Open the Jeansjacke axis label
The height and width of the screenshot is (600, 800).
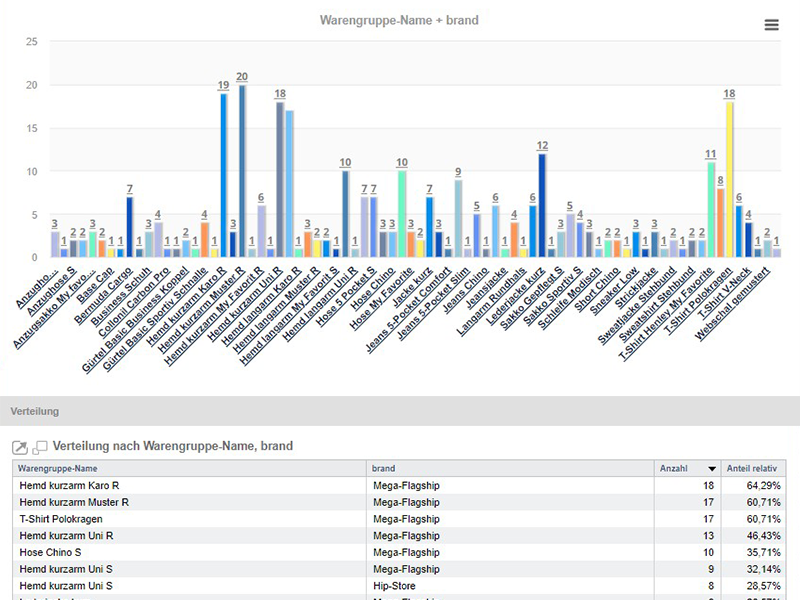click(x=486, y=288)
